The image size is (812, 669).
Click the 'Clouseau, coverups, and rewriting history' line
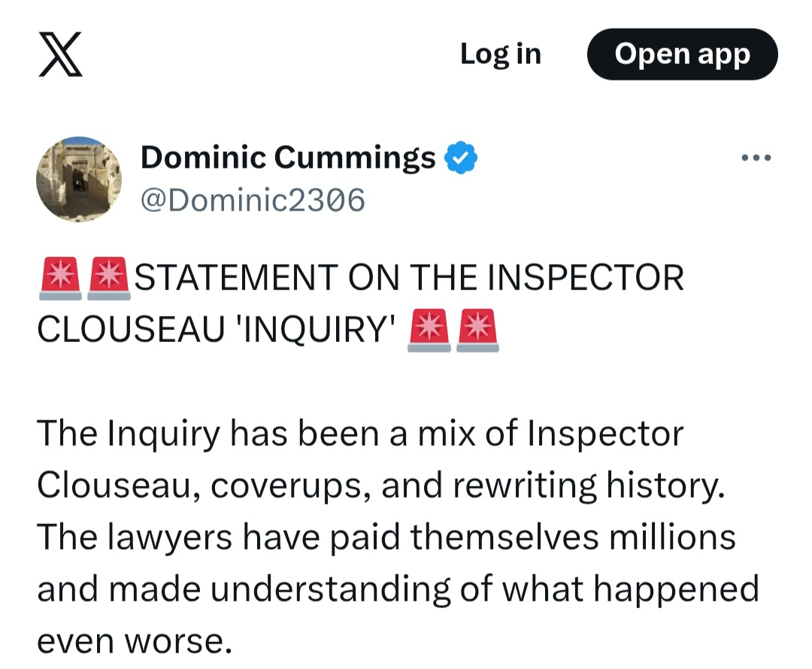pos(380,486)
